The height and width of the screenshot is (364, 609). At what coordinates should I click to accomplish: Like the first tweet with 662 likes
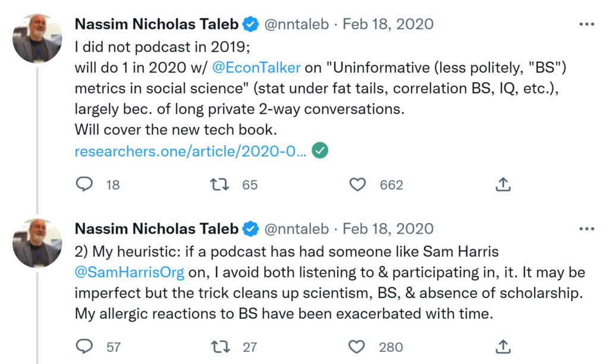point(357,185)
